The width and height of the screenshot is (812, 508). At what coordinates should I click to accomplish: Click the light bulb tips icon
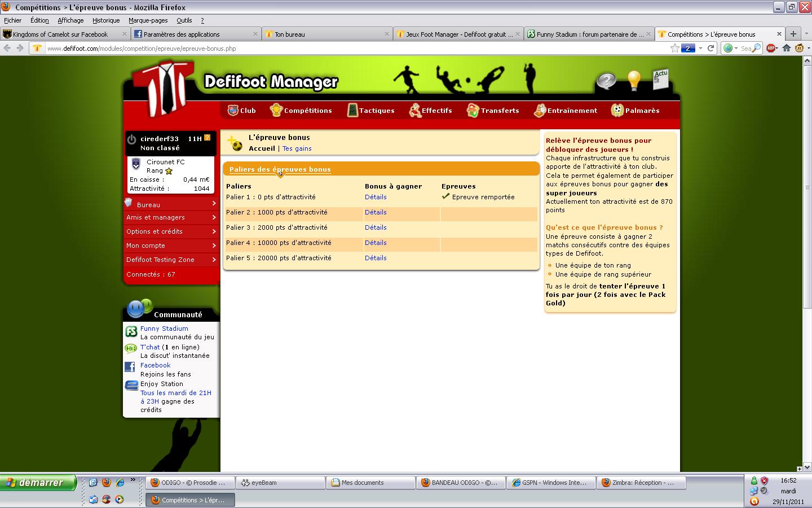(x=634, y=81)
